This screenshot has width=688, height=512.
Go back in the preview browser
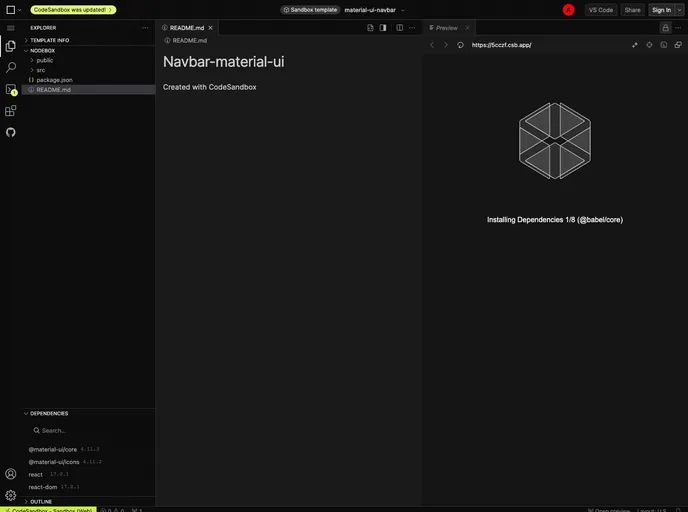tap(432, 45)
